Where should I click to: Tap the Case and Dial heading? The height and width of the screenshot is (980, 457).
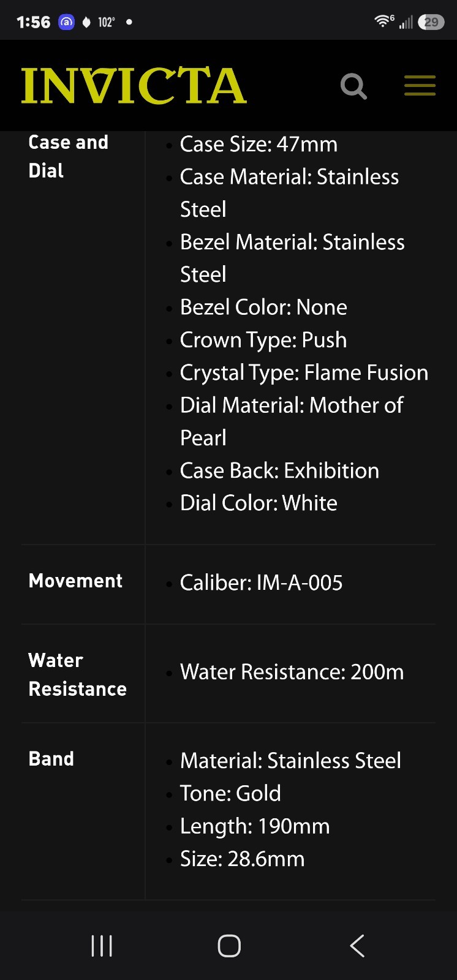point(68,156)
